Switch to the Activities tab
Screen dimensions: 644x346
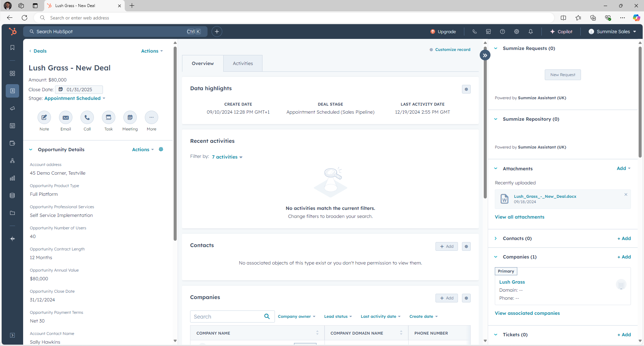[x=243, y=63]
